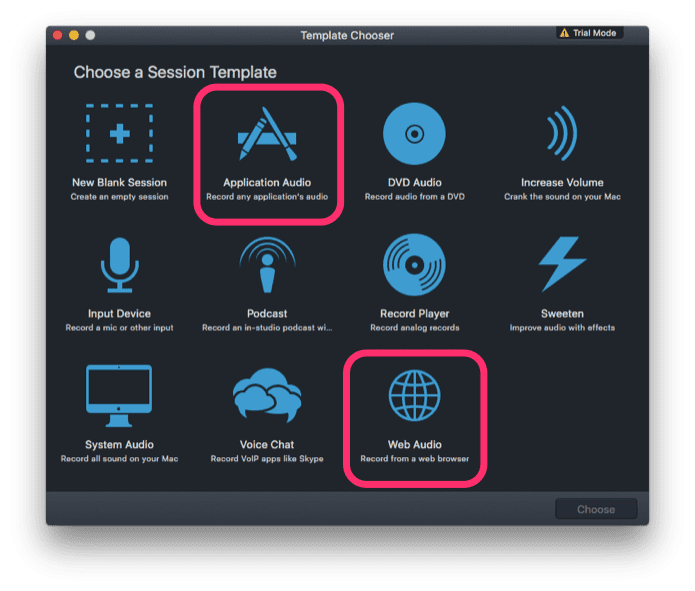Image resolution: width=695 pixels, height=591 pixels.
Task: Click the "Record Player" title text
Action: click(x=414, y=314)
